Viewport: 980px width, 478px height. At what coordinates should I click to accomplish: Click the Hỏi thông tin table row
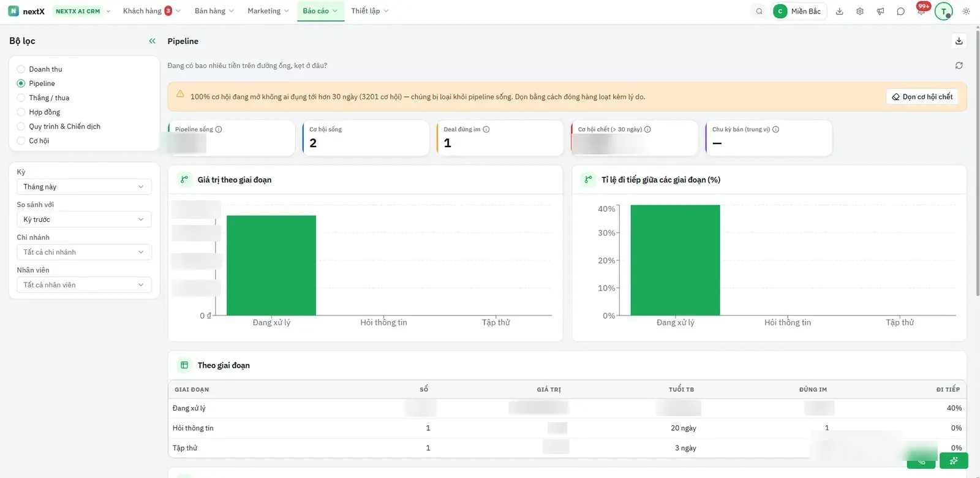click(567, 428)
